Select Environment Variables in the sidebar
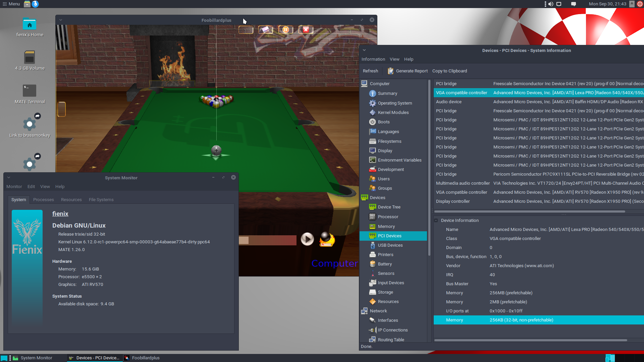 pos(399,160)
